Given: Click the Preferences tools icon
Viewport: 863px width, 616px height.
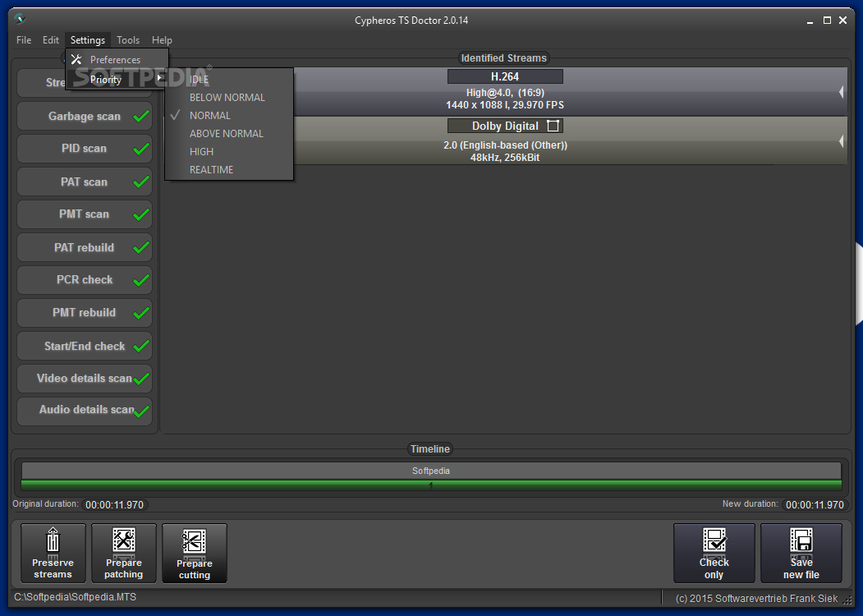Looking at the screenshot, I should click(x=76, y=59).
